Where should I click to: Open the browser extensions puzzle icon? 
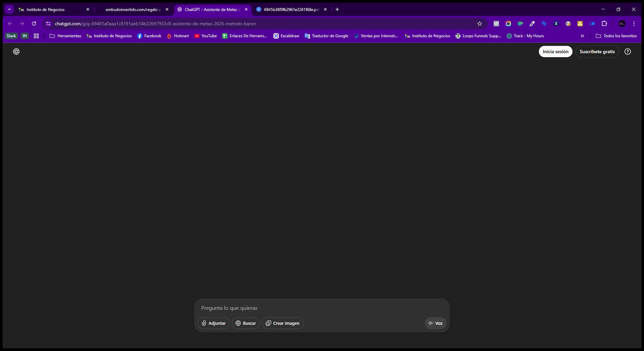pos(604,24)
